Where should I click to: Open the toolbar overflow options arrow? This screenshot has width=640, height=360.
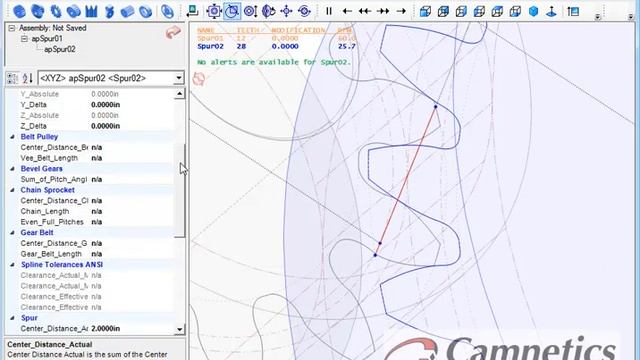tap(598, 16)
